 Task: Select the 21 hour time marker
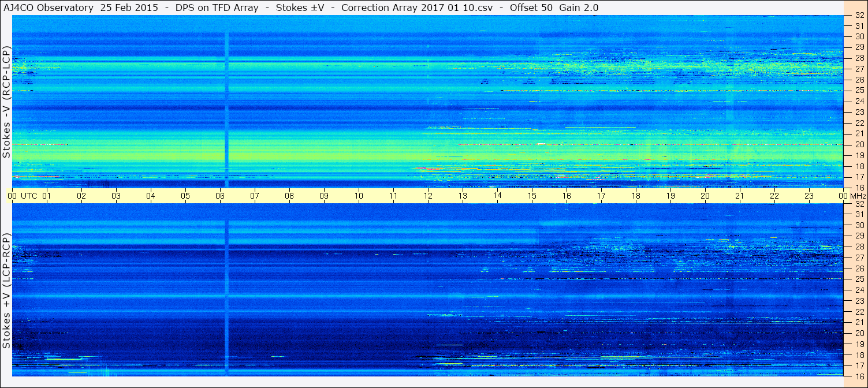click(740, 196)
